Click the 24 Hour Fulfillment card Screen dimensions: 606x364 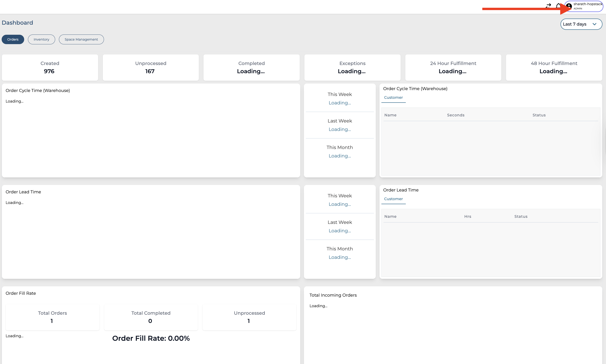453,67
